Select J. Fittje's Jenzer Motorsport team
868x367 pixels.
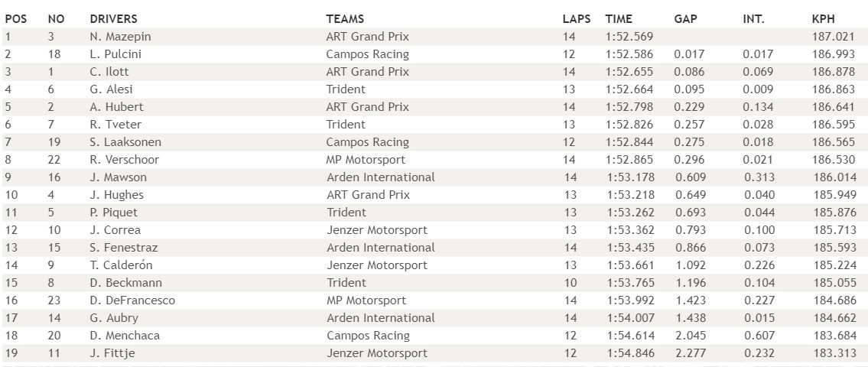[377, 353]
